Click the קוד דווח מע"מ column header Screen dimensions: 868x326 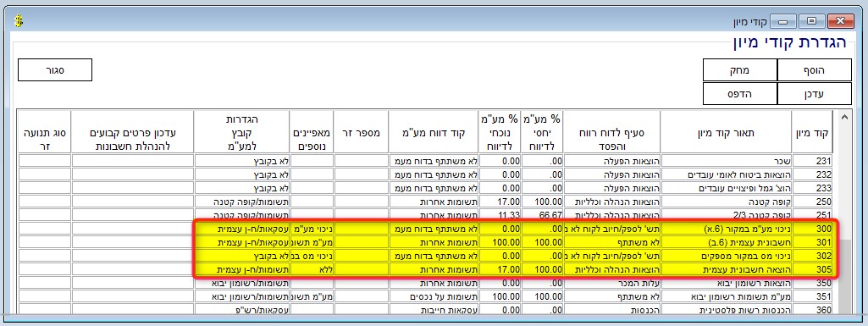[433, 132]
